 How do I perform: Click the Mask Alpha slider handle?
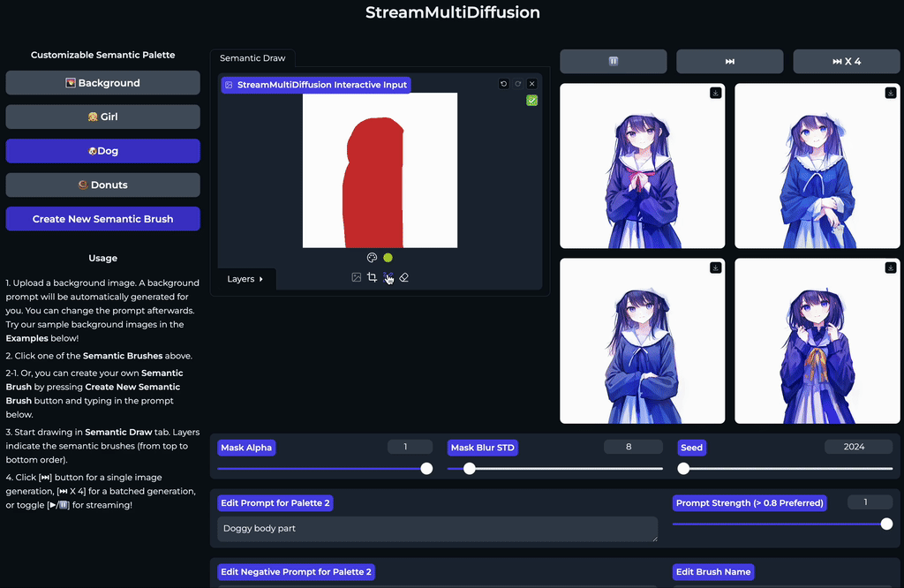coord(426,469)
